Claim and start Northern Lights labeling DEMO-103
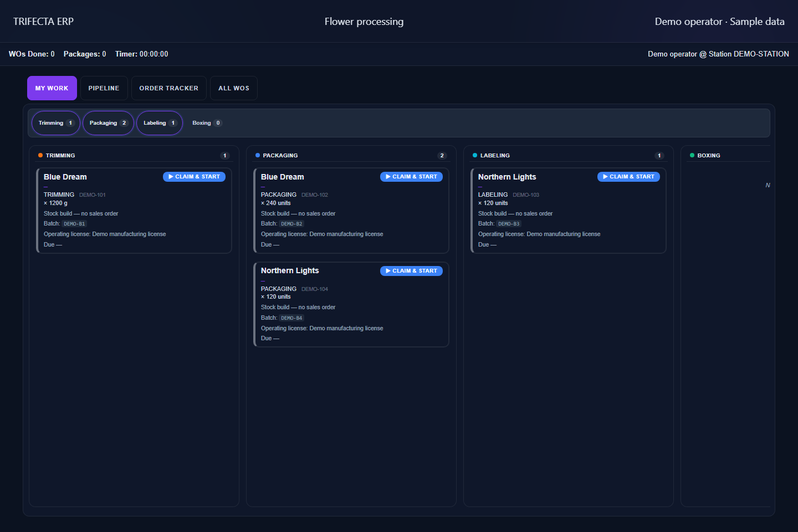 [628, 177]
